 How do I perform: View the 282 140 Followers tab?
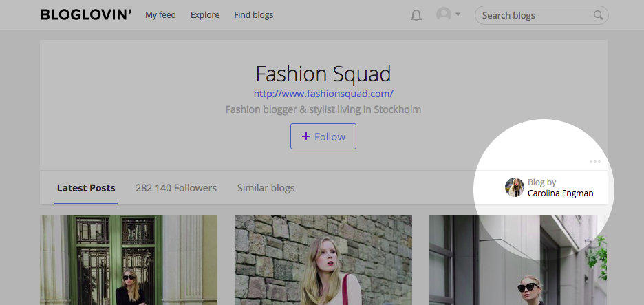(x=176, y=188)
